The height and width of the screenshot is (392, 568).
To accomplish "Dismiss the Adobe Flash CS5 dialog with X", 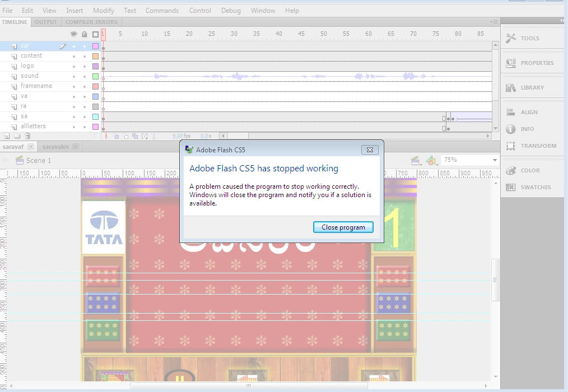I will pos(370,150).
